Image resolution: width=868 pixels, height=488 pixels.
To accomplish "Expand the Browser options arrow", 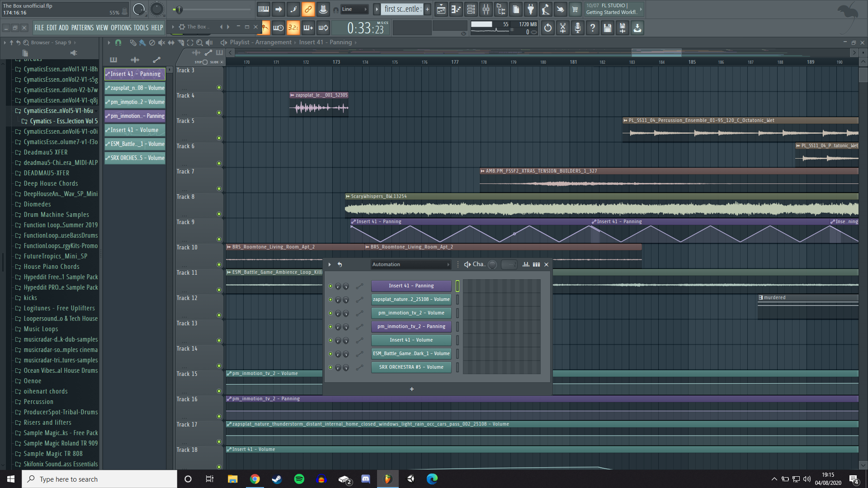I will (x=5, y=42).
